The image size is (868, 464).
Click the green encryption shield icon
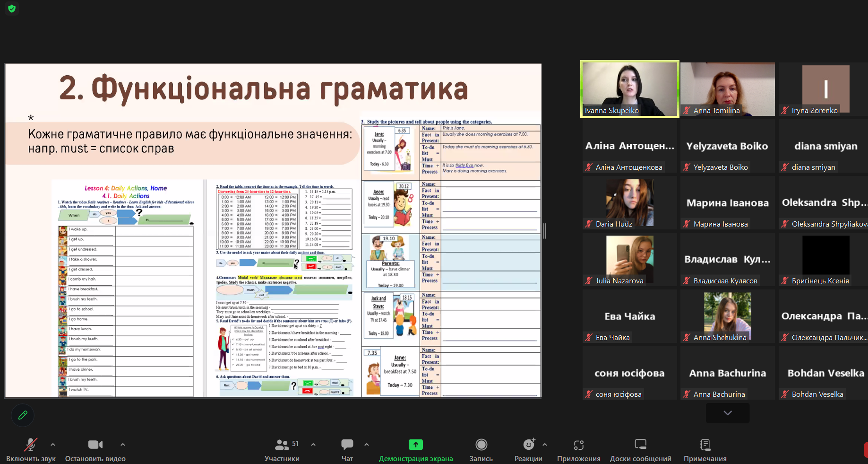tap(12, 9)
